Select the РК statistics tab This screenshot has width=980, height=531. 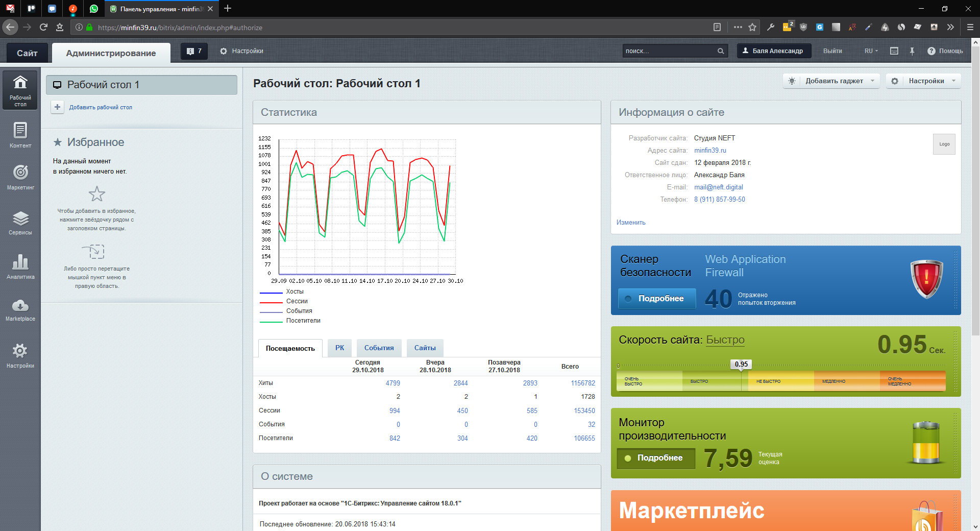(x=339, y=348)
